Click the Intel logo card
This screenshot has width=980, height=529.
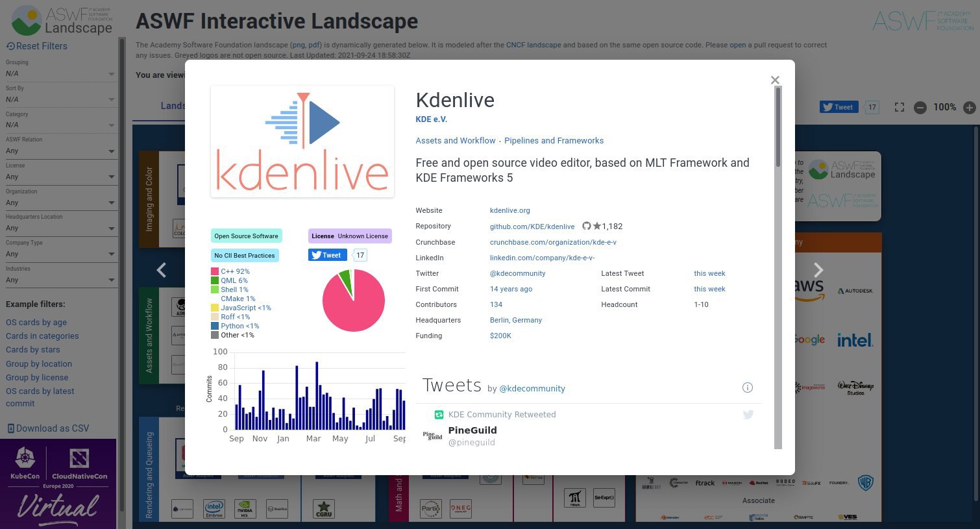click(855, 339)
